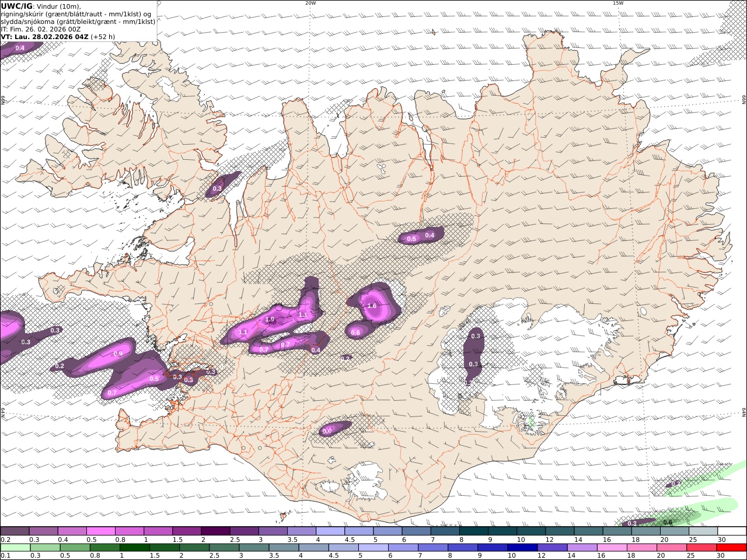Click the '30' tick label in the lower legend row
747x560 pixels.
click(721, 556)
